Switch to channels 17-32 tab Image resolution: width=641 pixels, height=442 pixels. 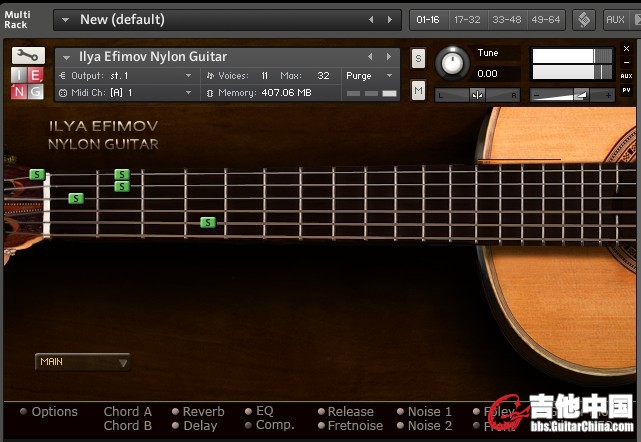[468, 20]
